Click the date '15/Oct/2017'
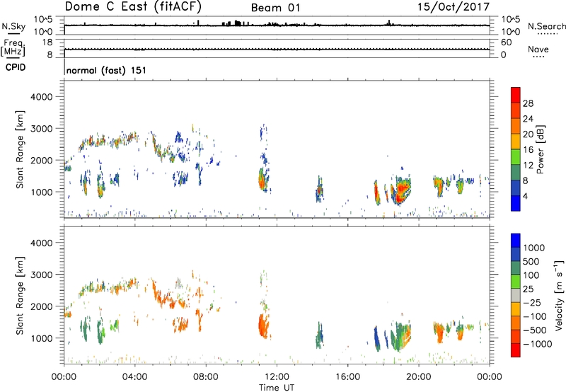Screen dimensions: 566x392 (x=454, y=7)
